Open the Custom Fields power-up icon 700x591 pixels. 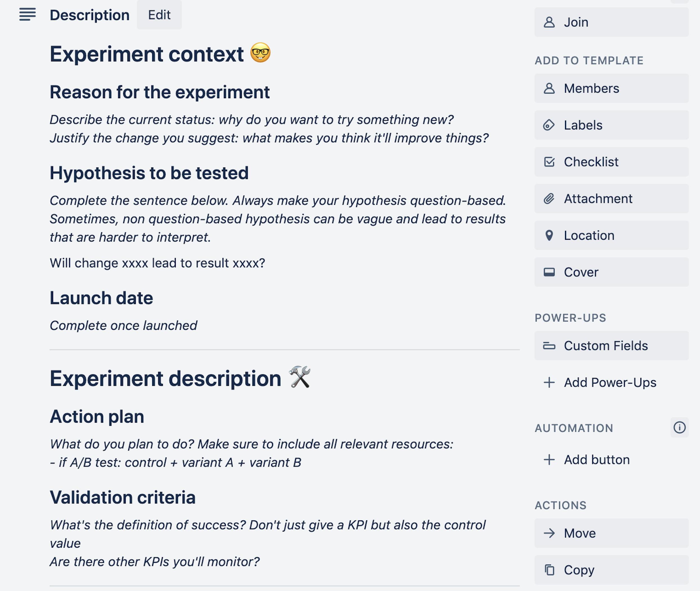click(x=549, y=345)
